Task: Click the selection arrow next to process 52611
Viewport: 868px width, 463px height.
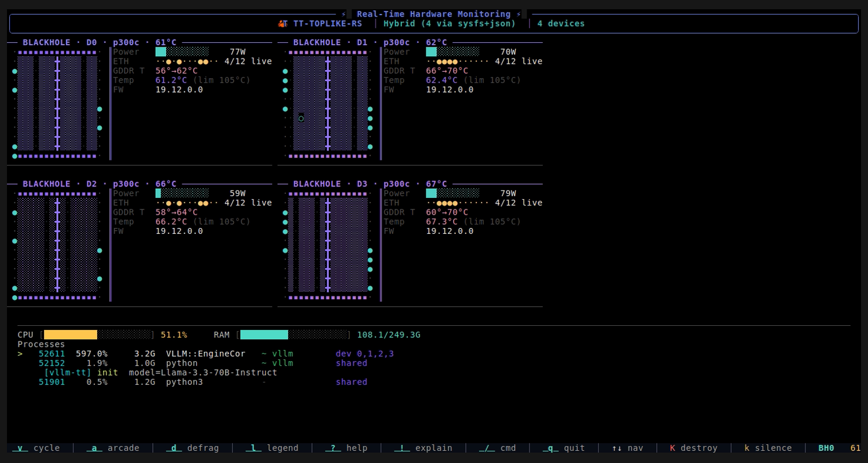Action: coord(20,354)
